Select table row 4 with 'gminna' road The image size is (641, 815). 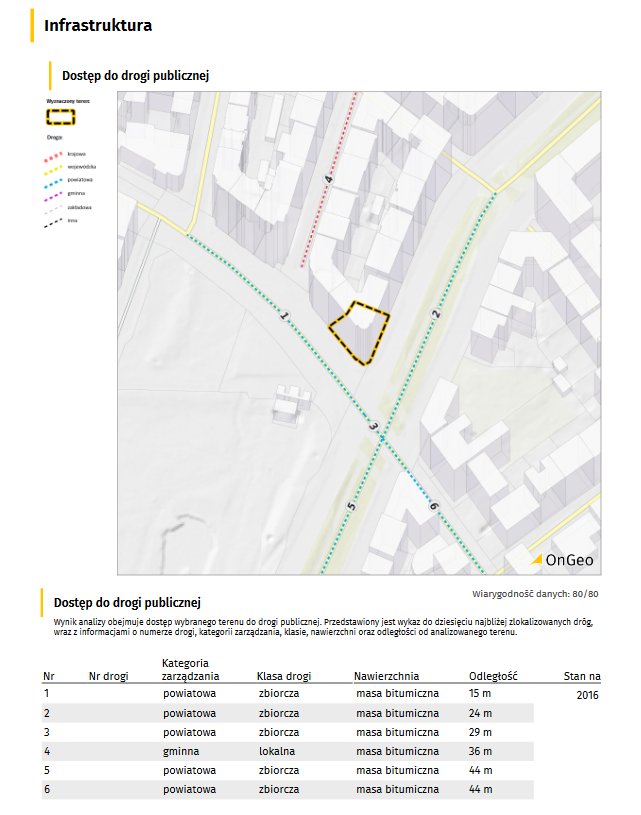click(x=287, y=751)
